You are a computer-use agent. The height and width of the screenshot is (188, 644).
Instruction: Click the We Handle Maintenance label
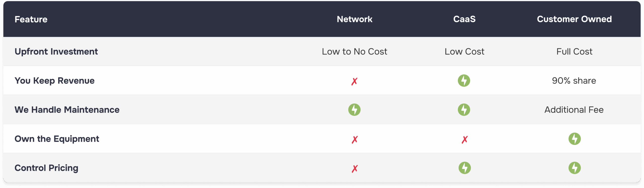click(x=67, y=110)
